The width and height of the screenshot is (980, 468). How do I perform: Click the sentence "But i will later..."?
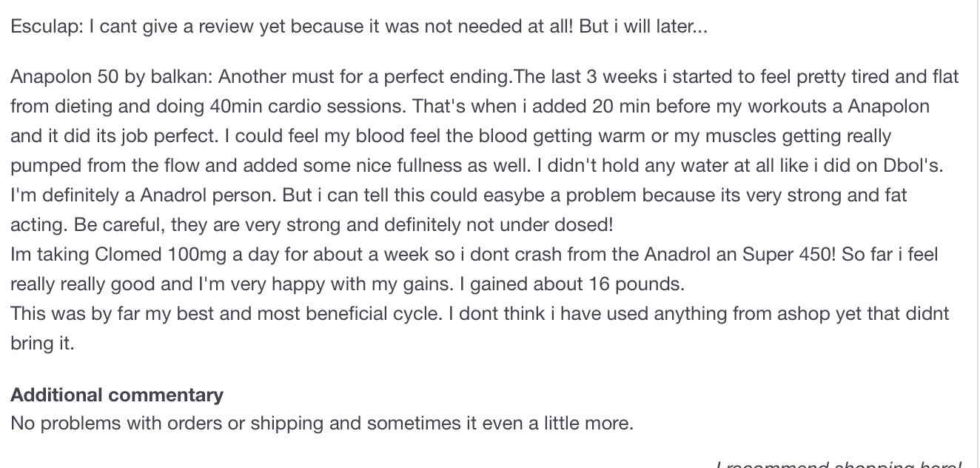click(x=642, y=27)
